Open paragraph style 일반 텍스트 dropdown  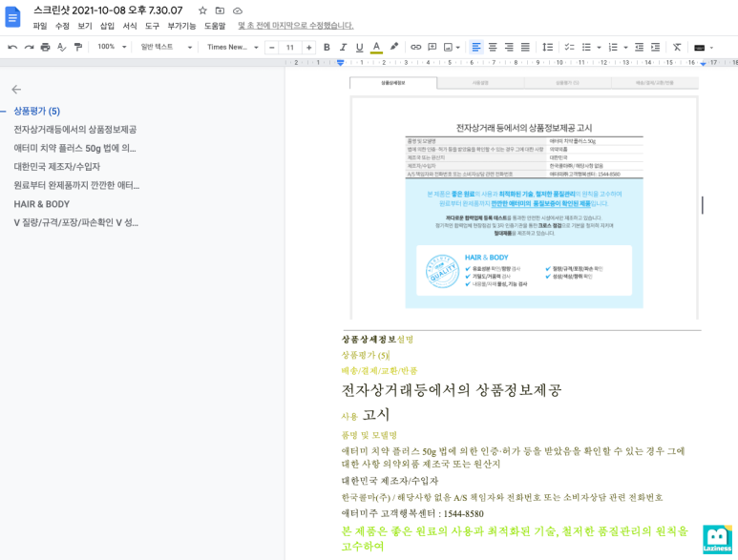coord(167,47)
